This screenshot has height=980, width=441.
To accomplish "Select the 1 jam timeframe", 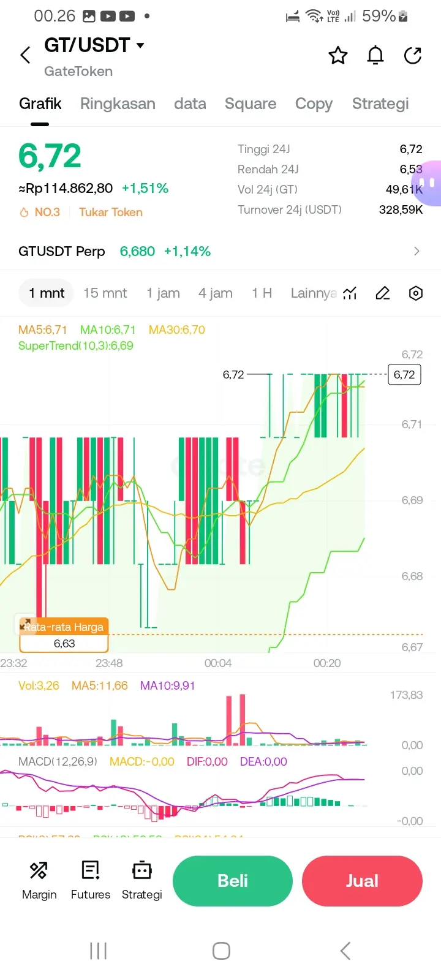I will (163, 293).
